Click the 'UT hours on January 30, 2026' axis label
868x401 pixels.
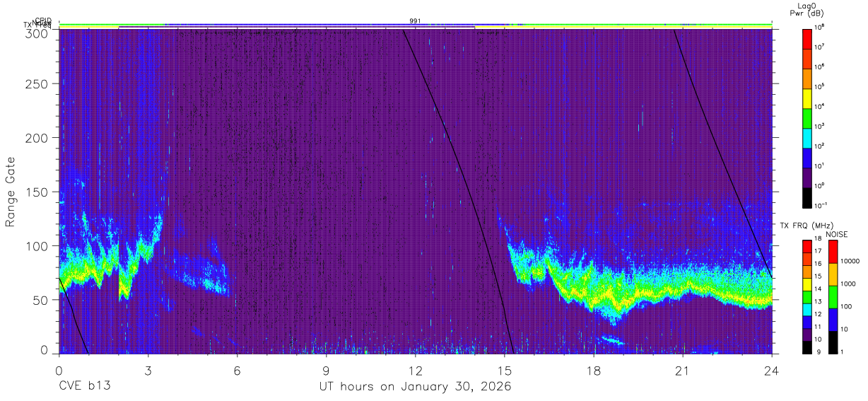pos(414,387)
